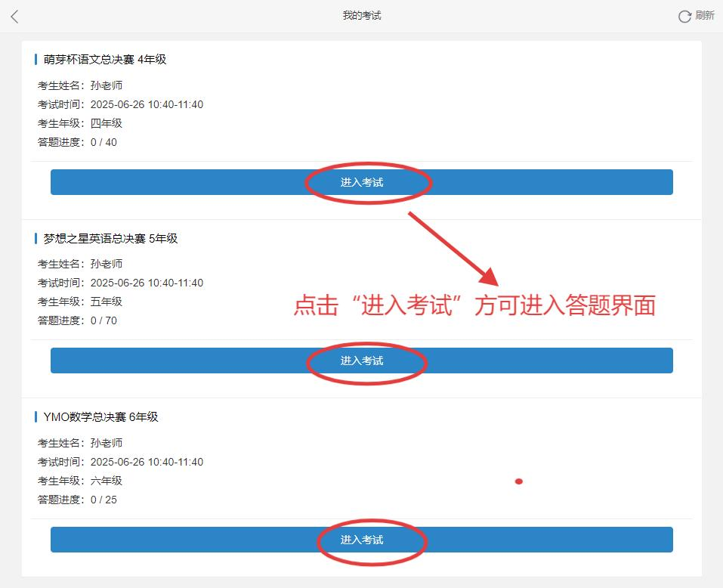Select the 我的考试 page title
Image resolution: width=723 pixels, height=588 pixels.
[x=362, y=16]
